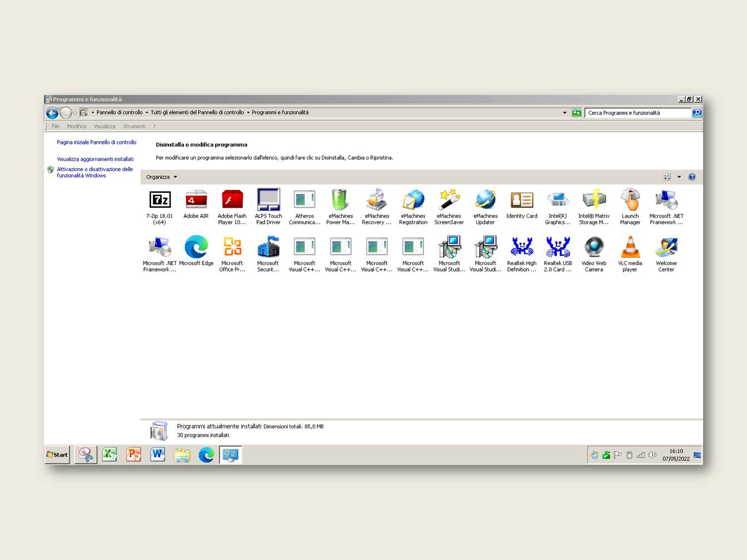Select the Launch Manager program icon

click(630, 201)
